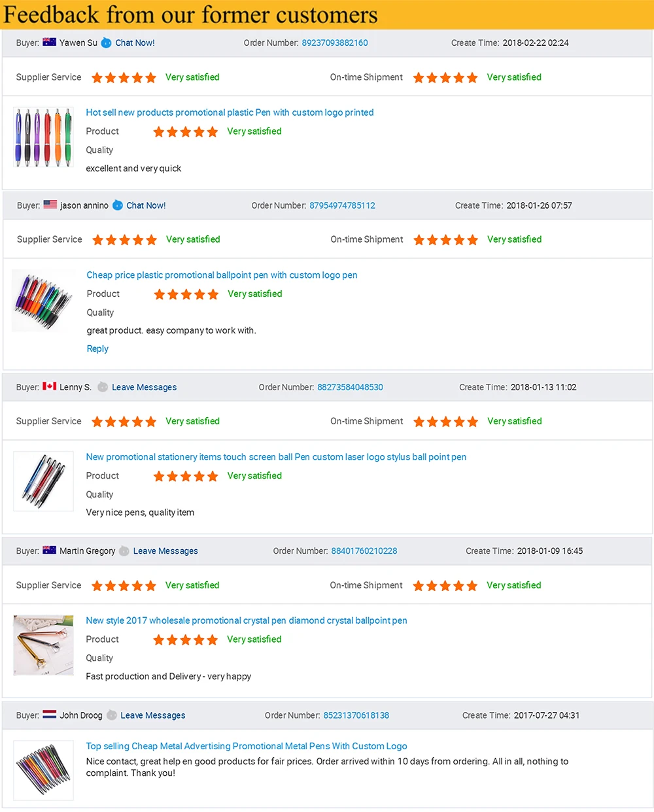Click Netherlands flag icon next to John Droog
Viewport: 654px width, 812px height.
(x=50, y=715)
